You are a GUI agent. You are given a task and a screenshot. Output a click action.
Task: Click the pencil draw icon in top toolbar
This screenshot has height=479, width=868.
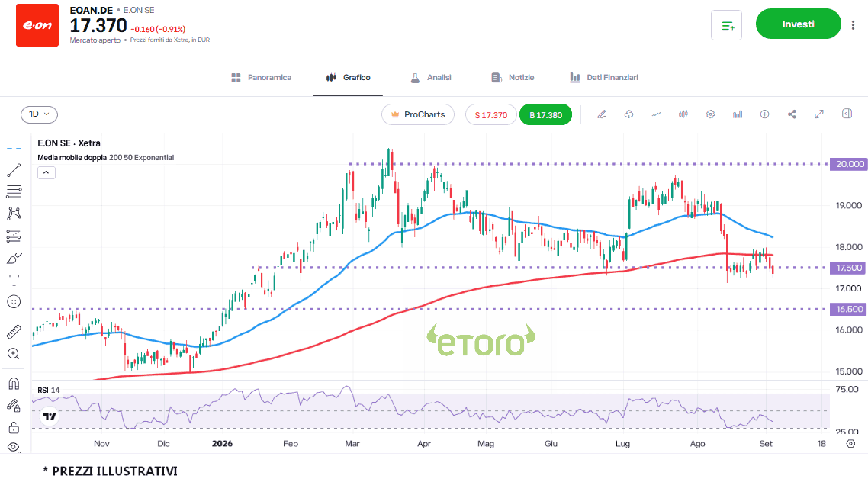pos(602,114)
